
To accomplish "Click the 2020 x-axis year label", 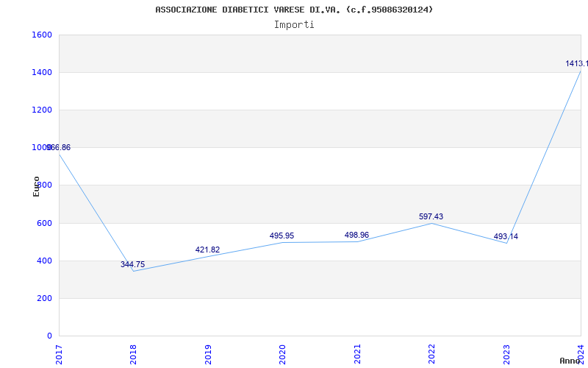I will (x=283, y=353).
